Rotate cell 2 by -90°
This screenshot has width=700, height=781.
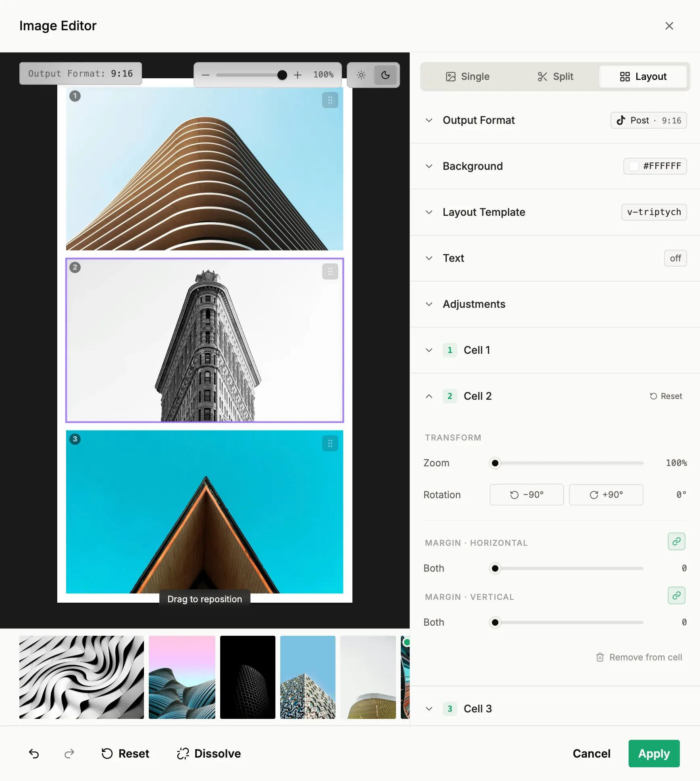[x=527, y=495]
